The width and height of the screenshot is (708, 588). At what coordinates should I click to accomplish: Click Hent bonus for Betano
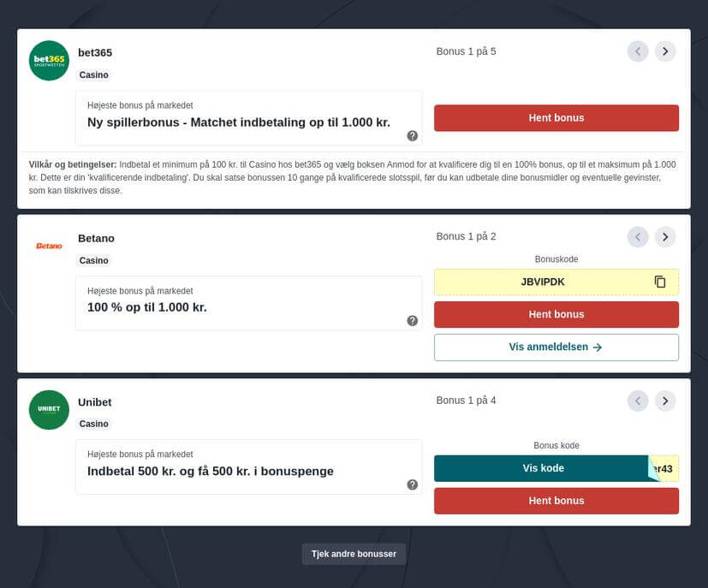point(556,314)
